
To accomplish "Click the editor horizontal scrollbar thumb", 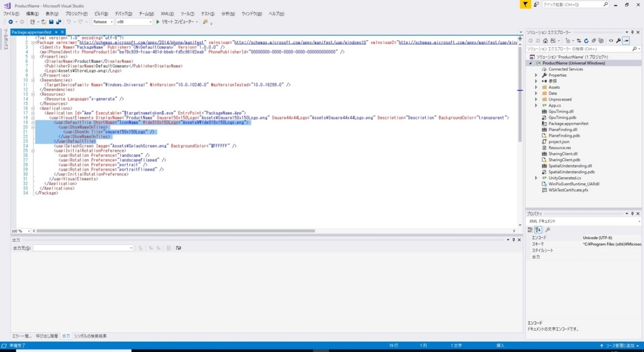I will [176, 230].
